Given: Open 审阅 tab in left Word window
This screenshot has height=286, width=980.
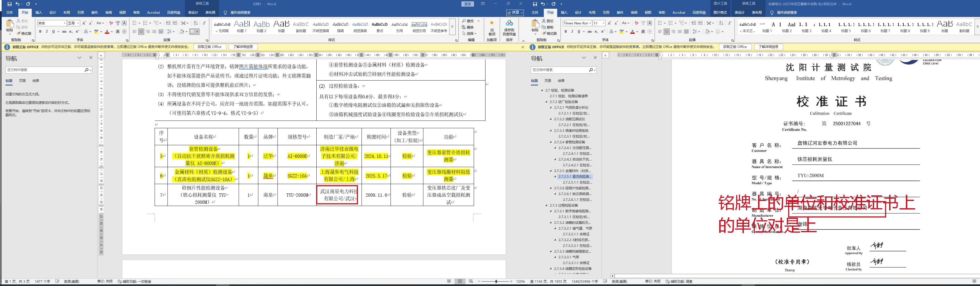Looking at the screenshot, I should (x=108, y=13).
